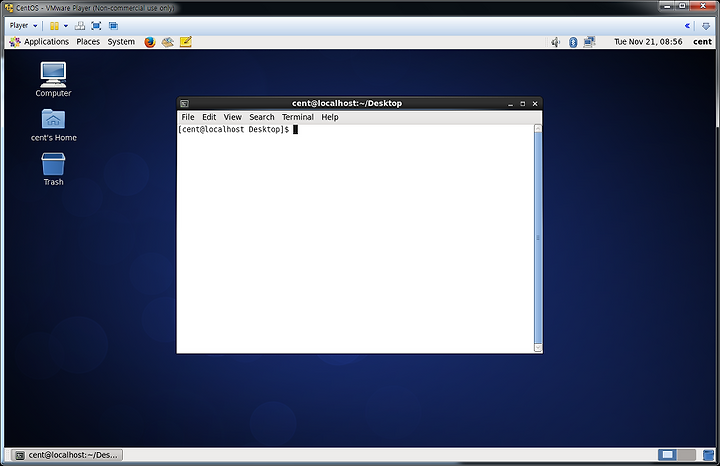Close the terminal window

tap(535, 104)
